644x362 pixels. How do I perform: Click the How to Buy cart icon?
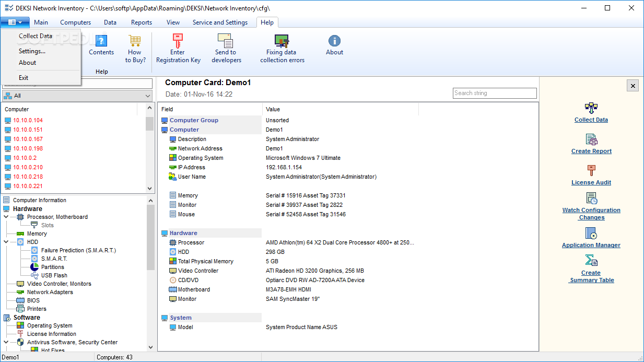(x=135, y=41)
